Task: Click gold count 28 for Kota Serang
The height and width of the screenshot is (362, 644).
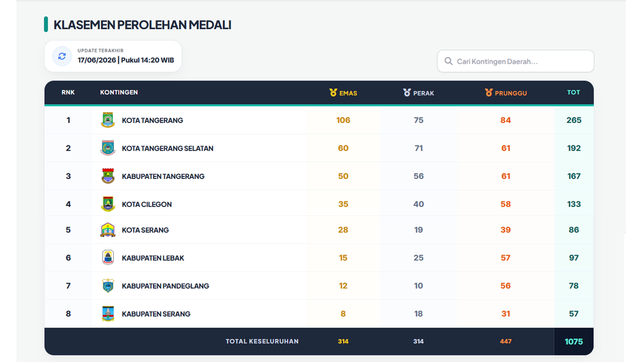Action: point(343,230)
